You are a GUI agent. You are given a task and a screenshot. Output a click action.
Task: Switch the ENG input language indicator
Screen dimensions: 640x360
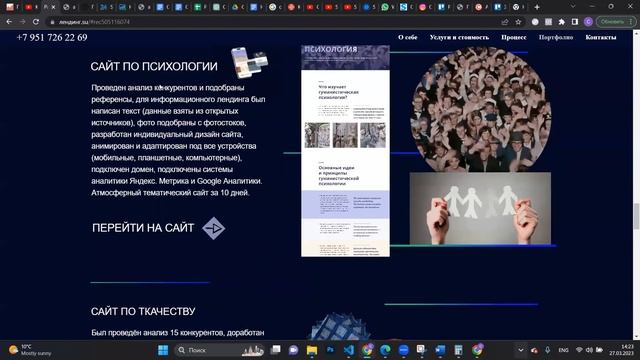(x=563, y=350)
